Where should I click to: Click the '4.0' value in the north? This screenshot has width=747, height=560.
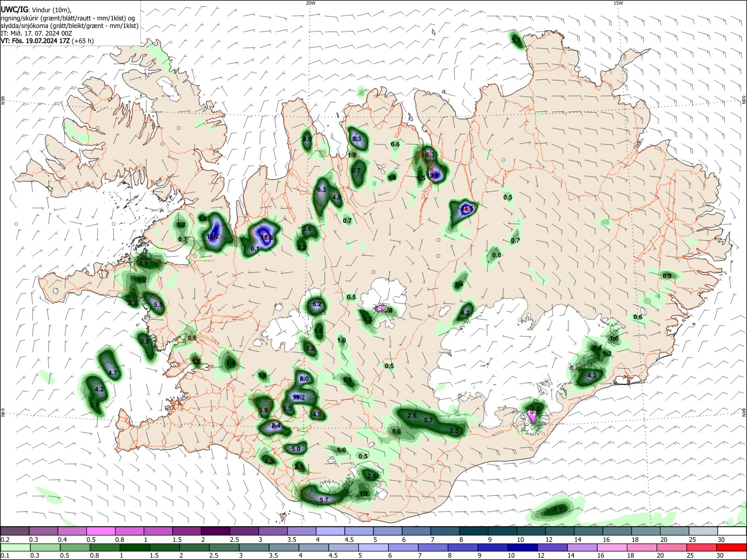point(306,139)
